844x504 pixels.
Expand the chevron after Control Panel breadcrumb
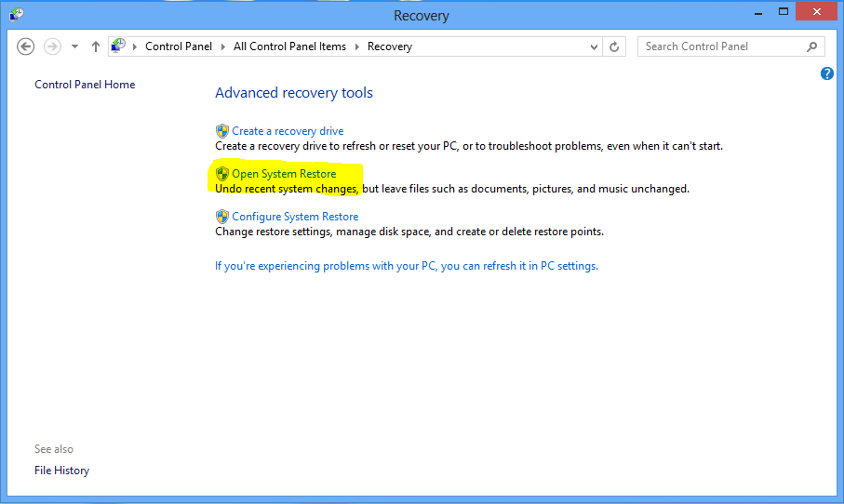(x=222, y=46)
